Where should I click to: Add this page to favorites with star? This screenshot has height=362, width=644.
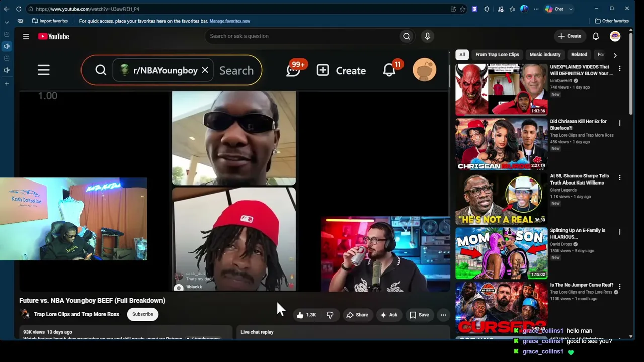pyautogui.click(x=462, y=9)
